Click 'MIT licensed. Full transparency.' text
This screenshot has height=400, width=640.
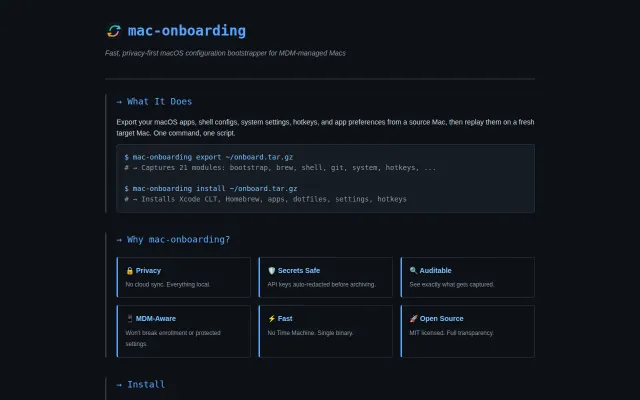(x=451, y=333)
